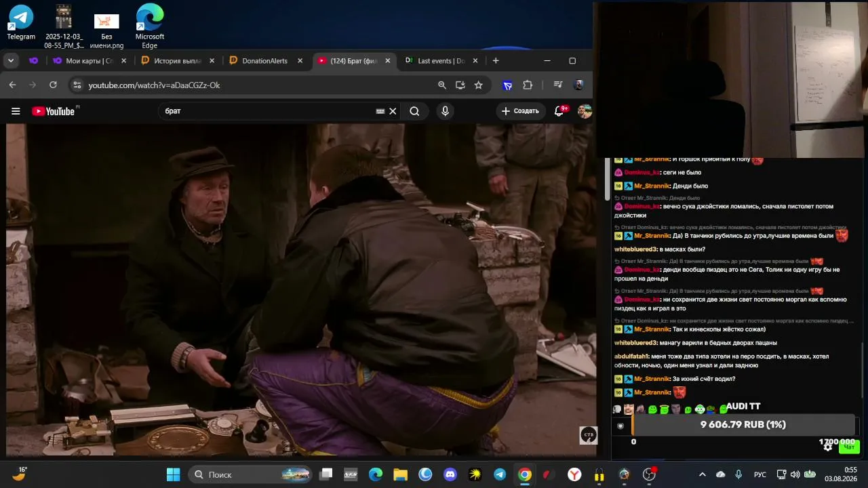Click the heart icon left of goal bar
Image resolution: width=868 pixels, height=488 pixels.
[620, 426]
